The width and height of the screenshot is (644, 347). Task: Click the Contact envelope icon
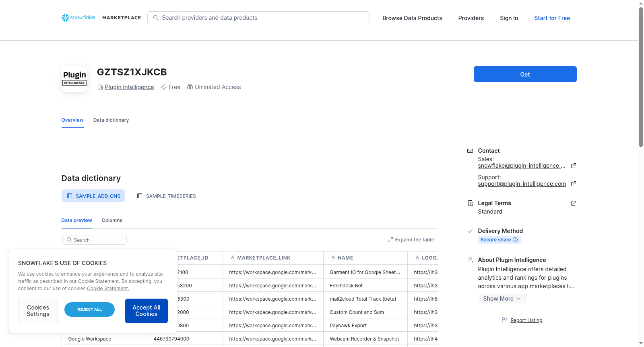pyautogui.click(x=470, y=151)
